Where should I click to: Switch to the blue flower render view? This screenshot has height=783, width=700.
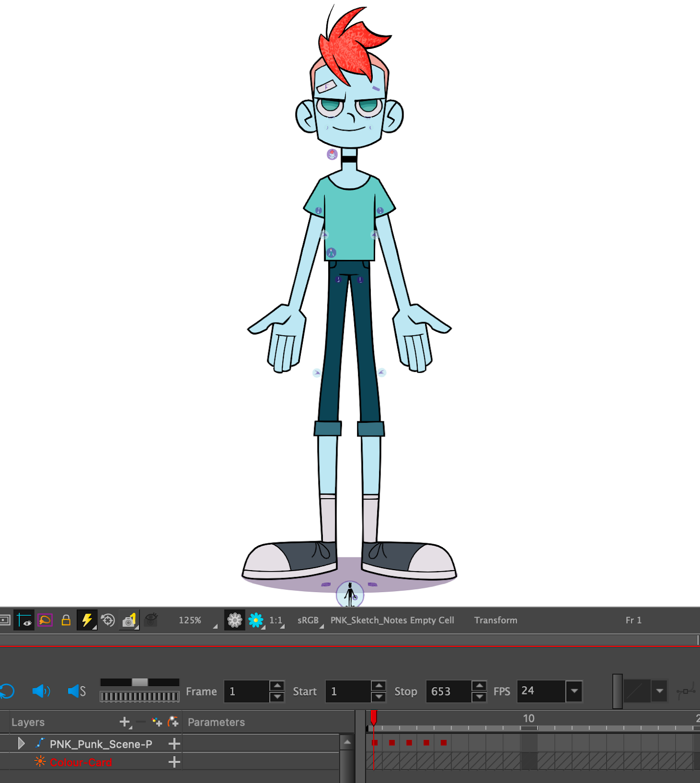pyautogui.click(x=255, y=620)
